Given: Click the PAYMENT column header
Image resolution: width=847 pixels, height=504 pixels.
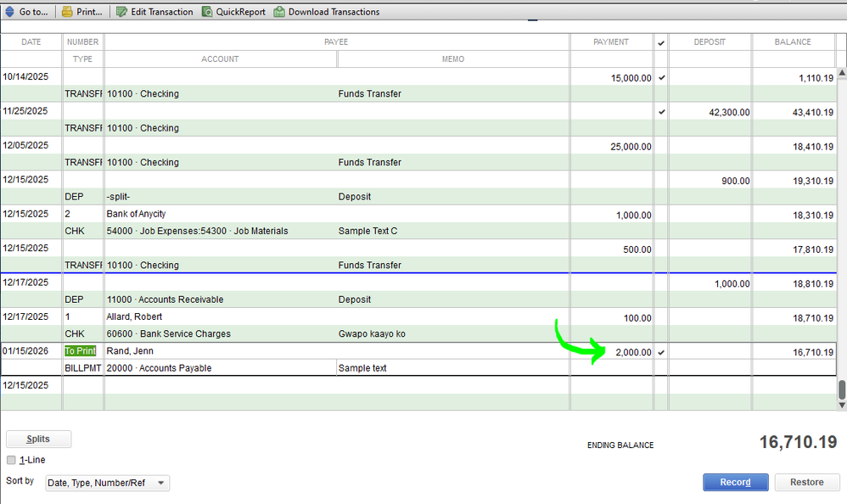Looking at the screenshot, I should [611, 42].
